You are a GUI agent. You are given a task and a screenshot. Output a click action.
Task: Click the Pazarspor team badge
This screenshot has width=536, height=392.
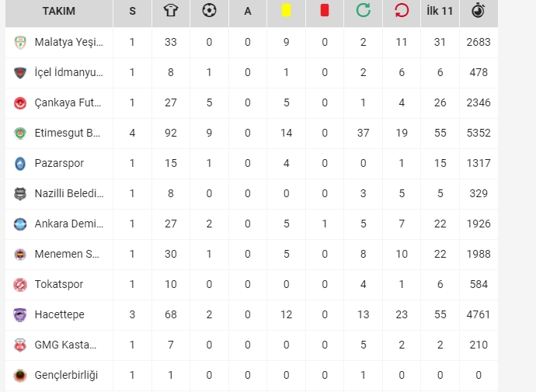point(20,163)
